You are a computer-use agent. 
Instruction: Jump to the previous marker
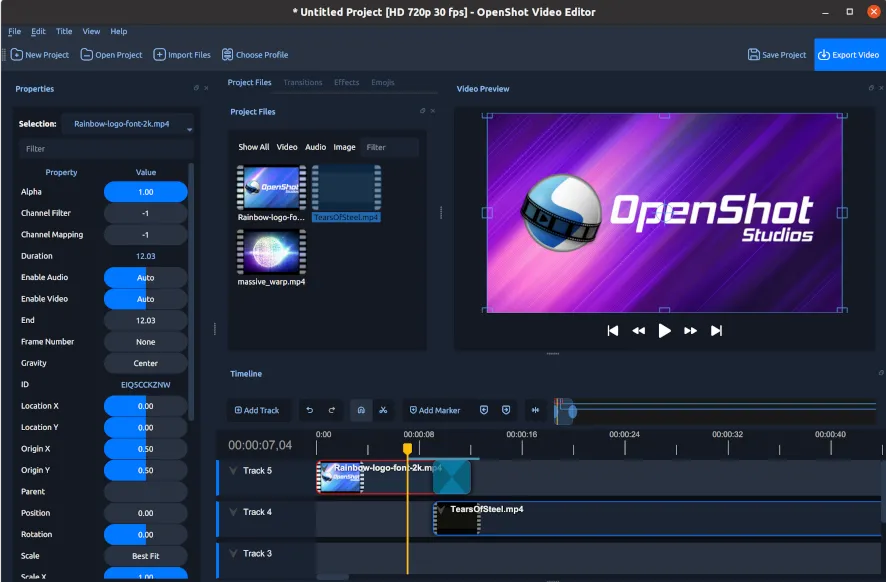coord(484,410)
